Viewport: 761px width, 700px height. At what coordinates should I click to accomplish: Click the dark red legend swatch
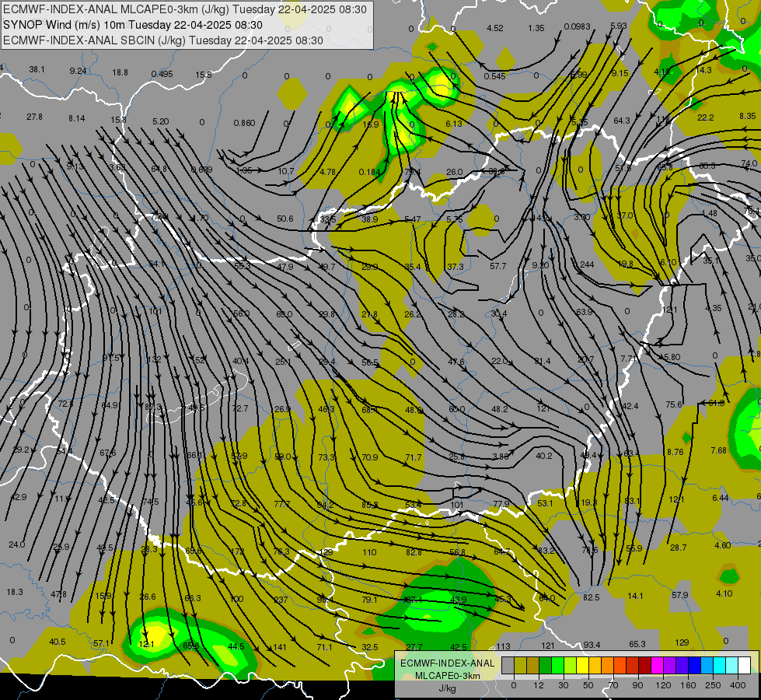(x=644, y=665)
